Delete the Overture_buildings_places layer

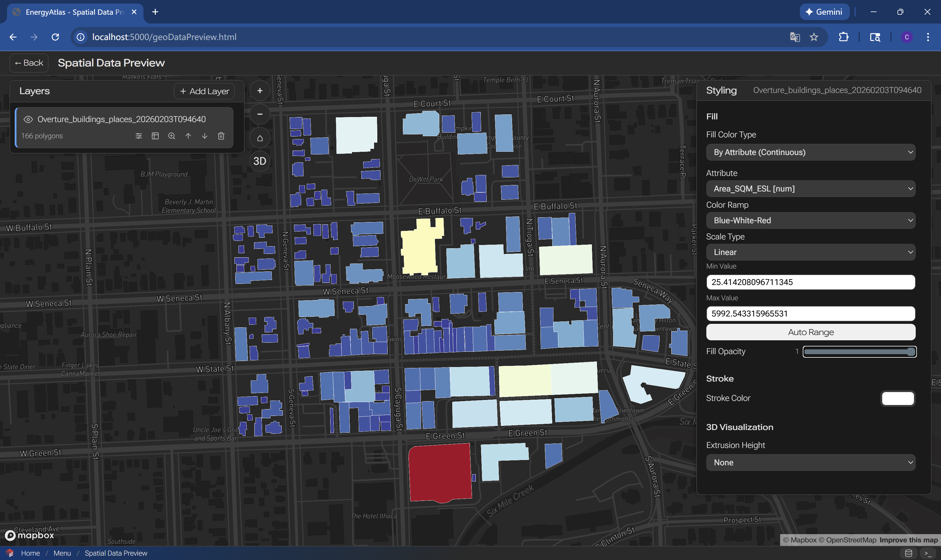[221, 136]
